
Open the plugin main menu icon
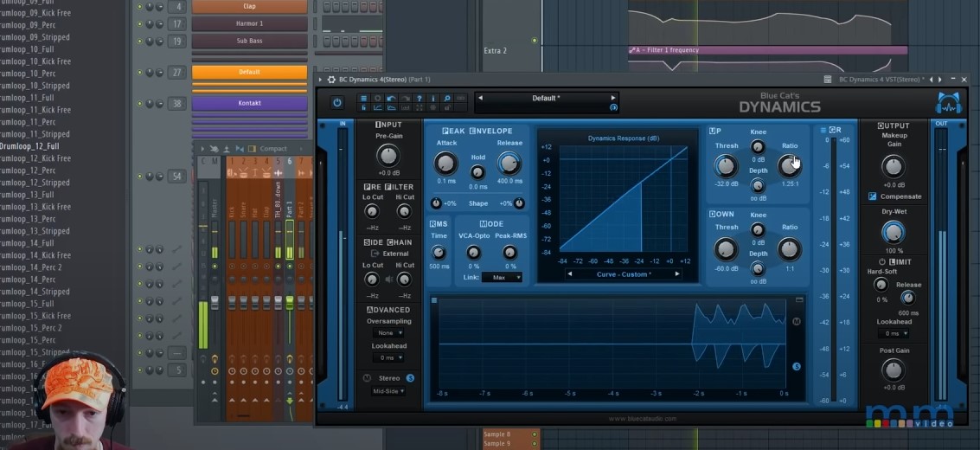364,98
